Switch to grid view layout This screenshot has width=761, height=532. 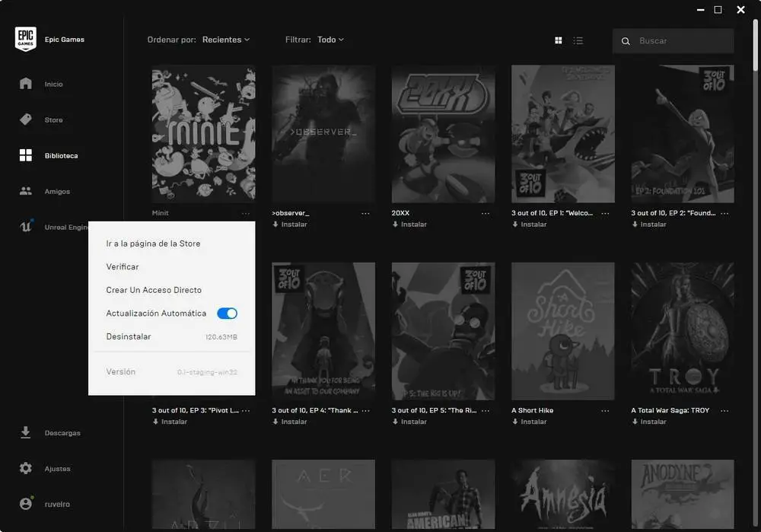click(559, 40)
